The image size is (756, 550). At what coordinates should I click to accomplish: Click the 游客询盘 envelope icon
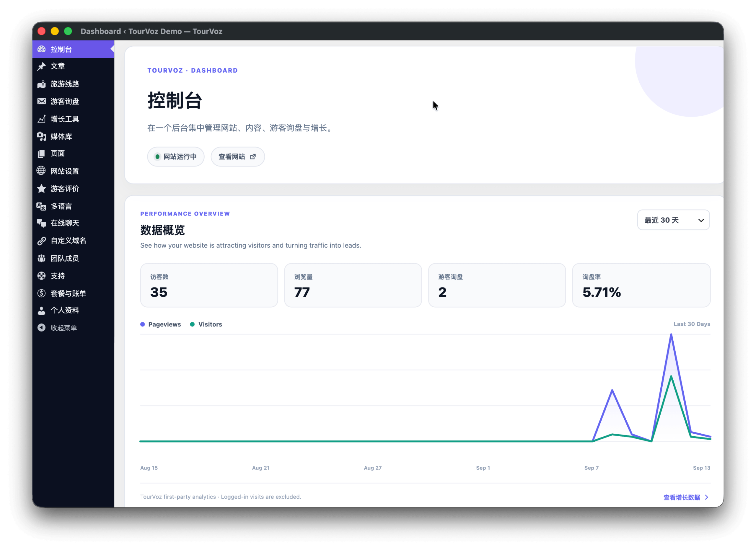tap(42, 101)
